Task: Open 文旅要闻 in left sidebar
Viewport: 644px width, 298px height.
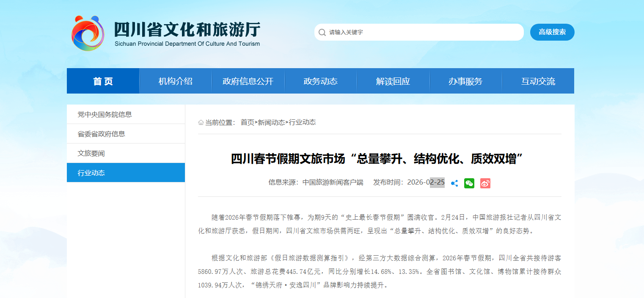Action: 91,153
